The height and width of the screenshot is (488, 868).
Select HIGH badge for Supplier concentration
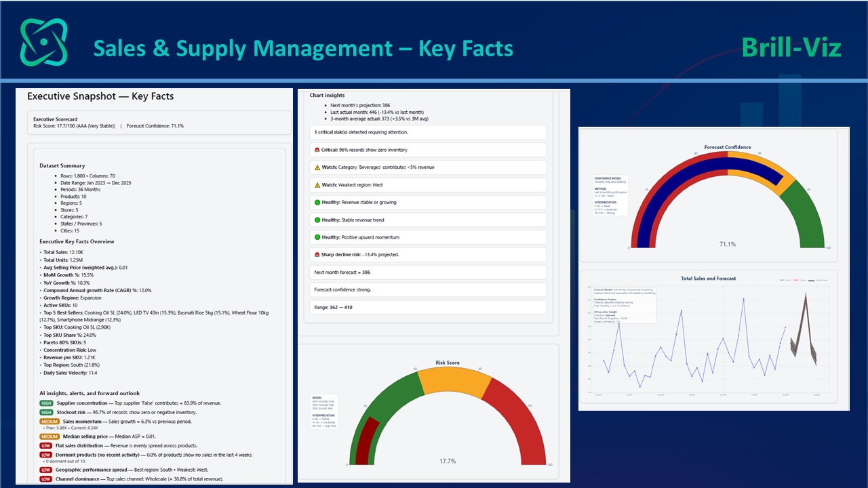click(x=46, y=403)
